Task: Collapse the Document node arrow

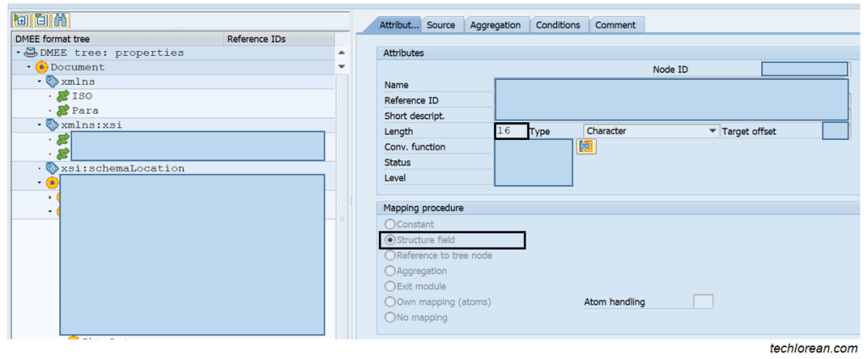Action: pos(29,67)
